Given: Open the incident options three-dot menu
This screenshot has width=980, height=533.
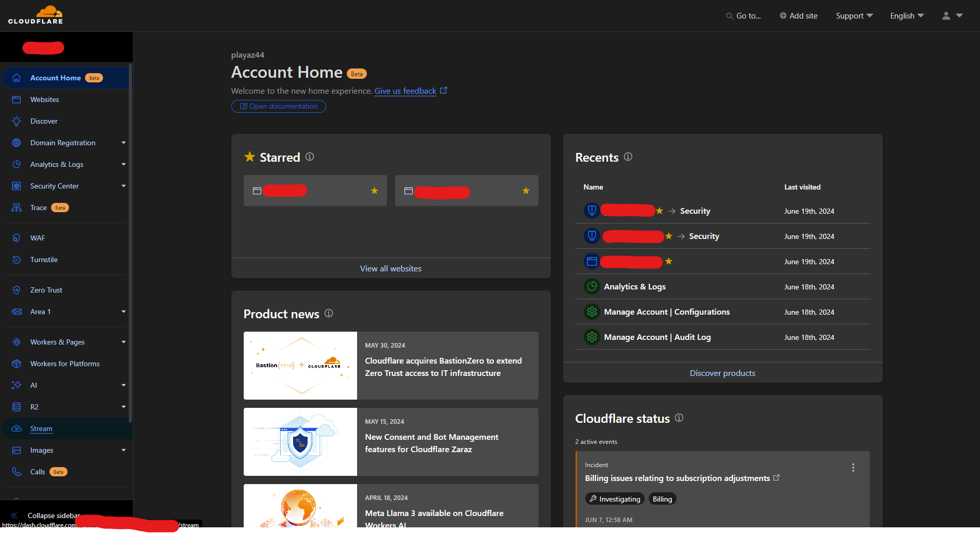Looking at the screenshot, I should [853, 467].
